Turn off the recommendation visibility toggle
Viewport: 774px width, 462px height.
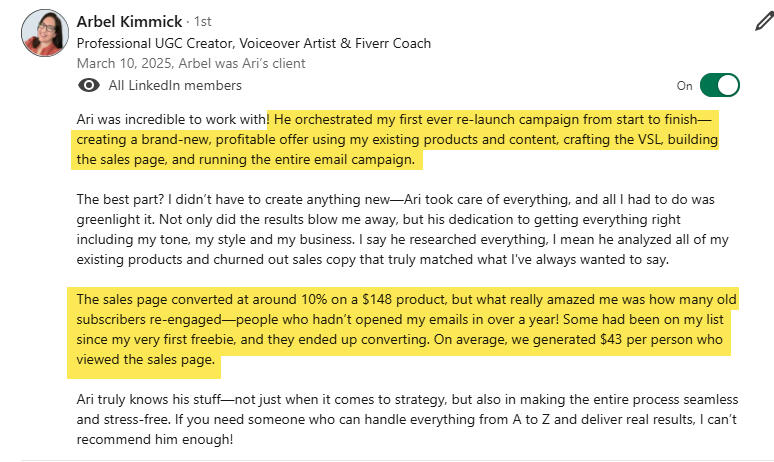tap(719, 85)
